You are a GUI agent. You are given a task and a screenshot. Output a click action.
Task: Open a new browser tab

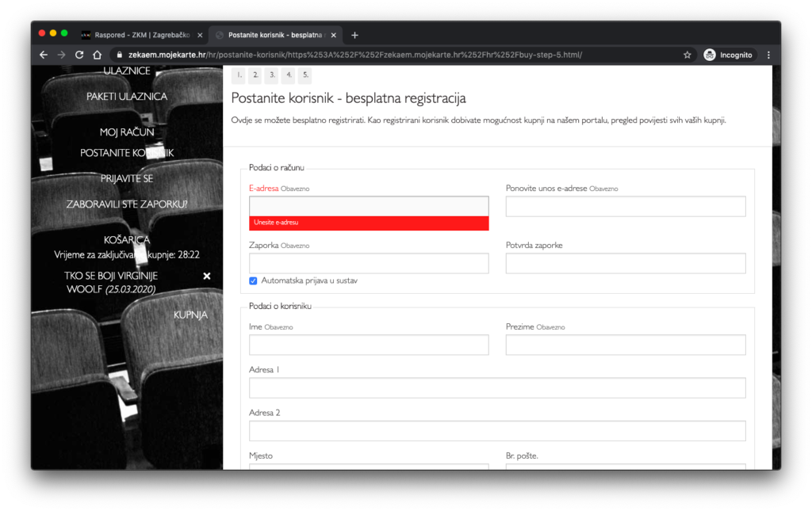pyautogui.click(x=354, y=35)
